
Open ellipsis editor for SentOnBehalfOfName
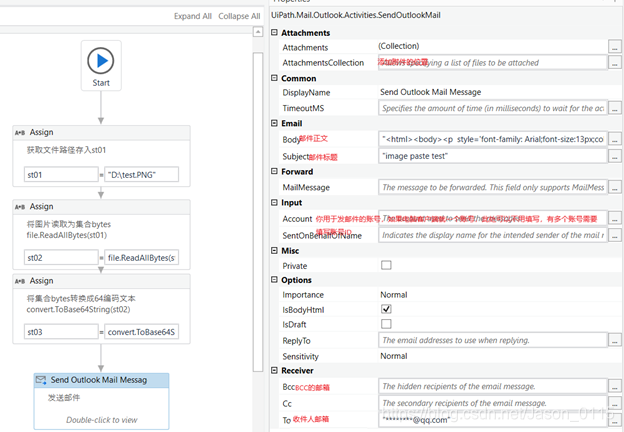(615, 235)
